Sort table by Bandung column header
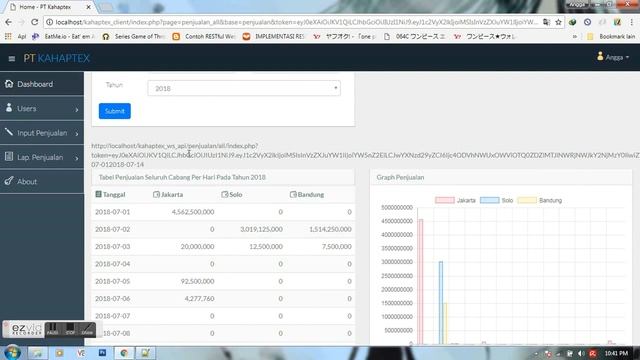 [307, 195]
